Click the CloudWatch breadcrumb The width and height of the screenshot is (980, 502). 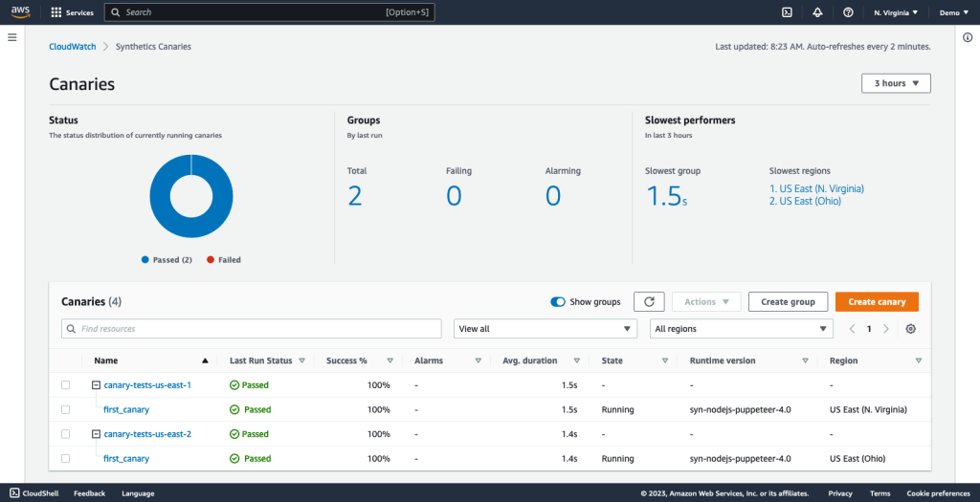tap(73, 47)
